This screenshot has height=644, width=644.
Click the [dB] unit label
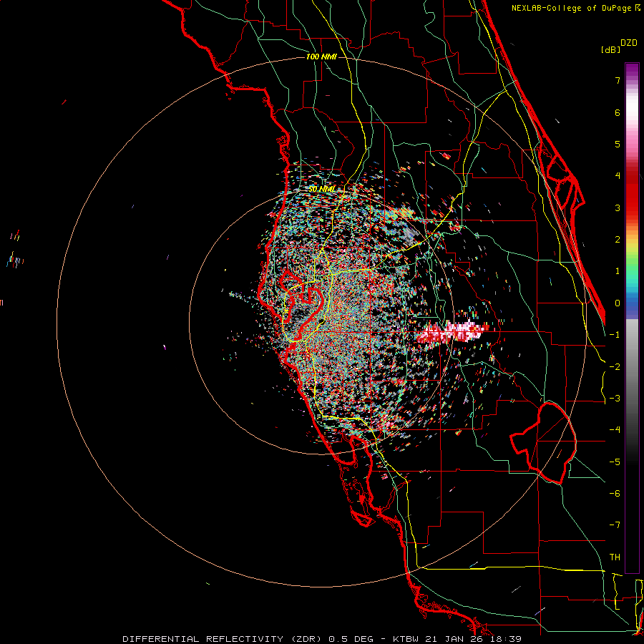coord(610,50)
